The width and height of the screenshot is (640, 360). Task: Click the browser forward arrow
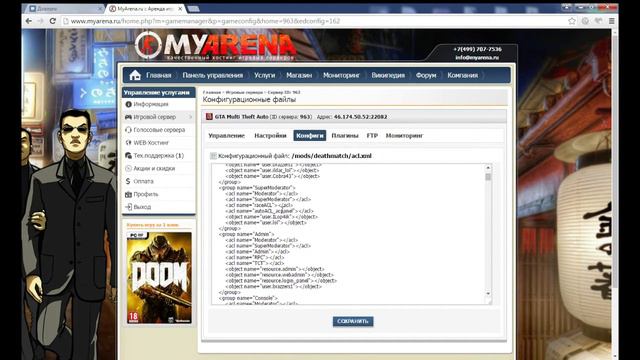pos(40,21)
